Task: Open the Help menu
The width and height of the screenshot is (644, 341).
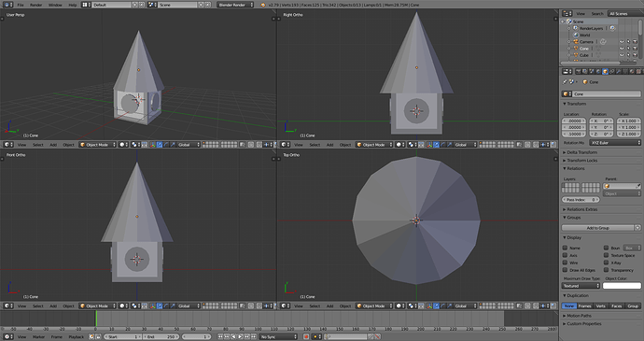Action: pos(73,5)
